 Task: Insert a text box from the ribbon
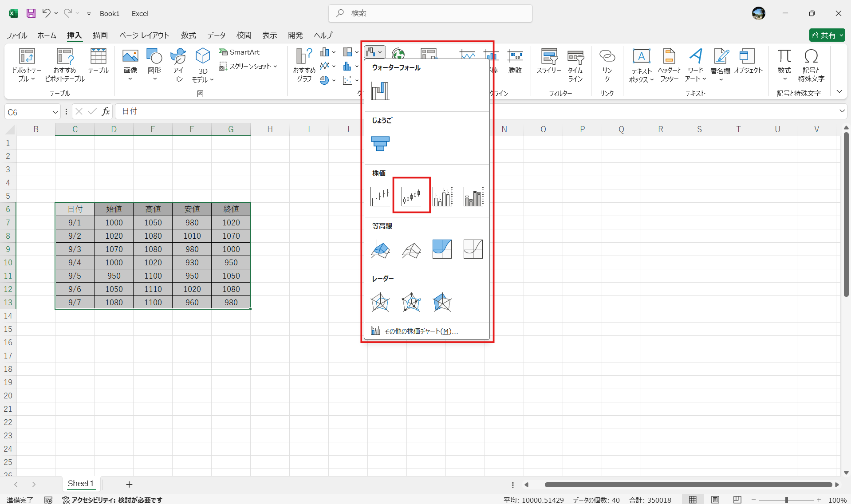click(x=641, y=65)
